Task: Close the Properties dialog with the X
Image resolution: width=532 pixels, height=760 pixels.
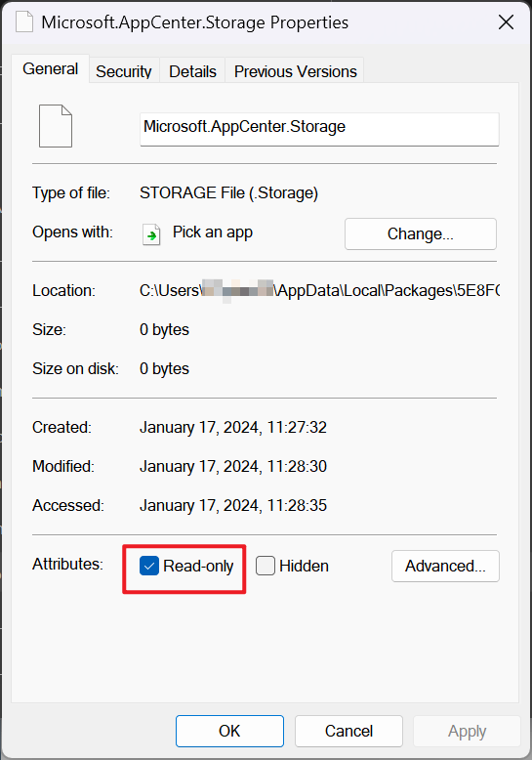Action: click(506, 21)
